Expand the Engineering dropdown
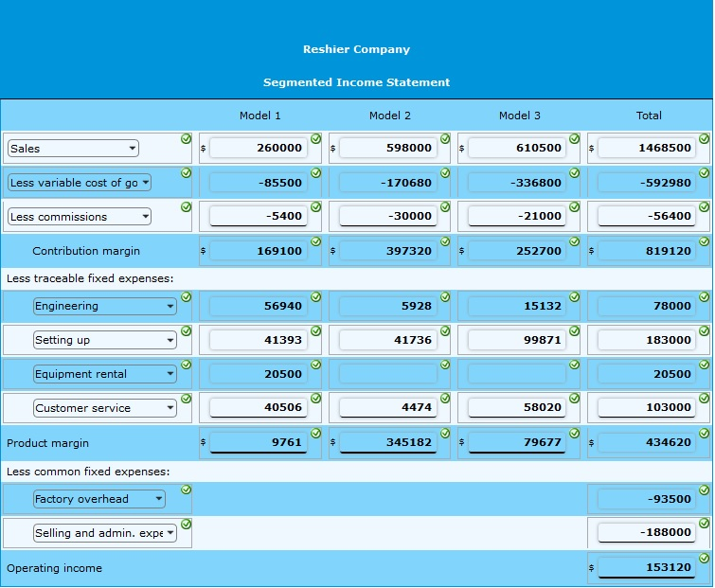The image size is (715, 588). tap(105, 306)
